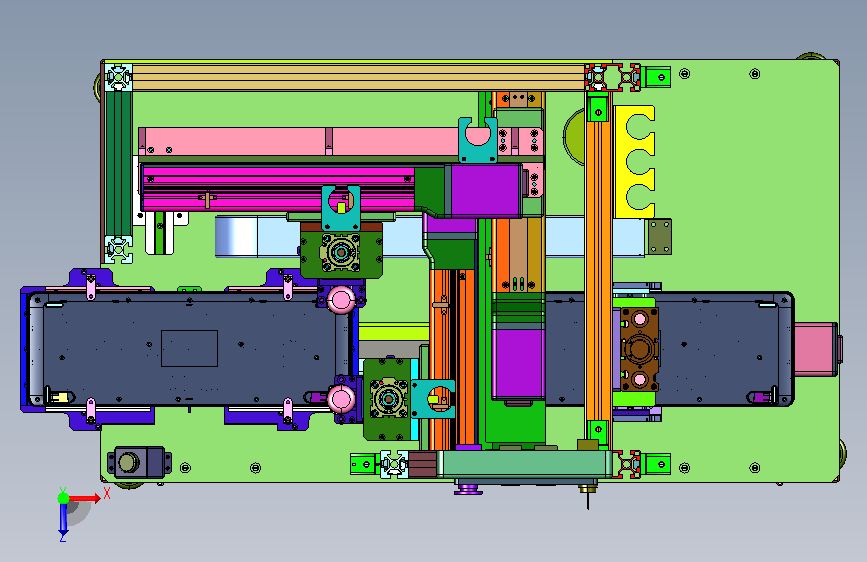Select the teal-green plate along bottom edge

pyautogui.click(x=524, y=464)
